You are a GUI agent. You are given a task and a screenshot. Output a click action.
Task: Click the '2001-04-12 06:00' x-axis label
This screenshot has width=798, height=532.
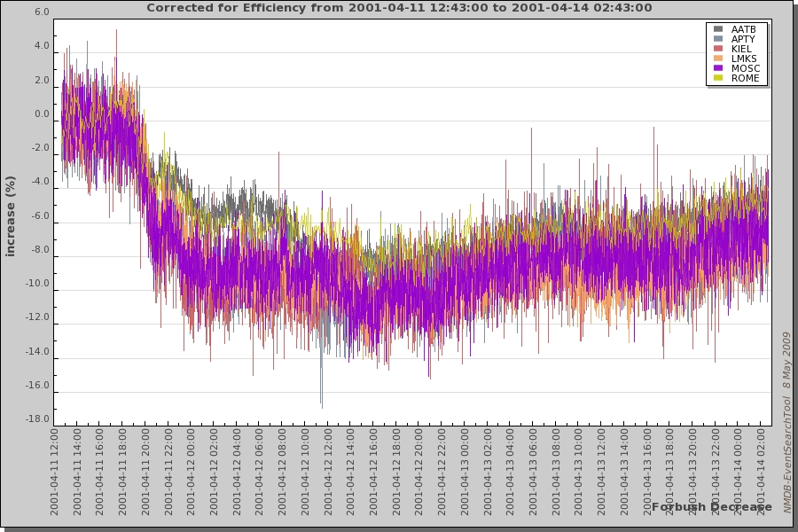pyautogui.click(x=259, y=472)
